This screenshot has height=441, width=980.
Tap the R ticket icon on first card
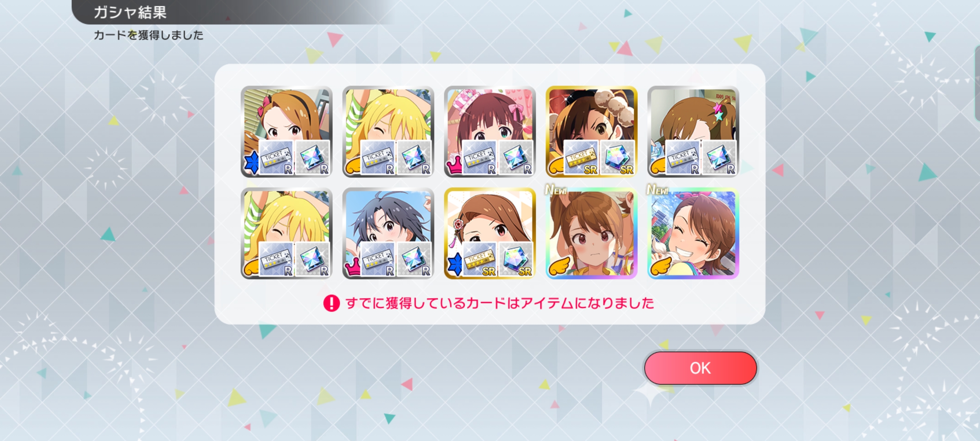tap(276, 158)
